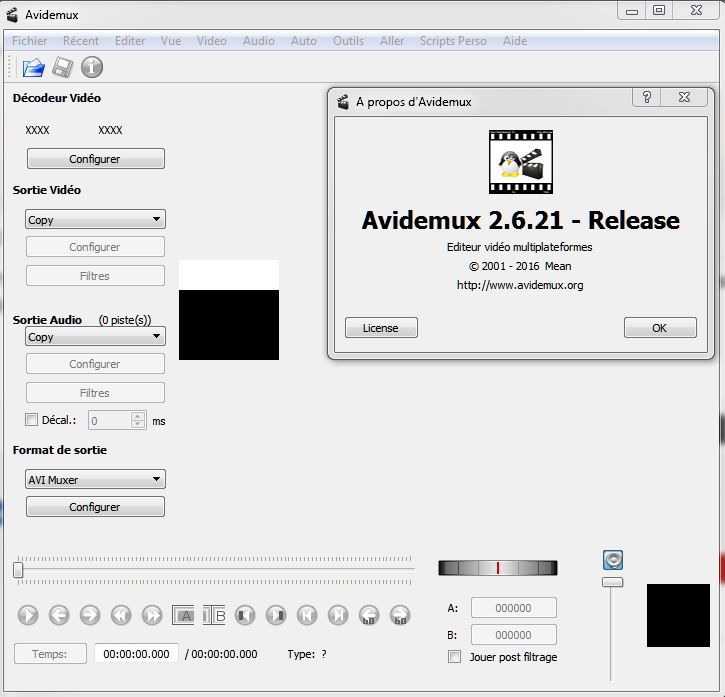The image size is (725, 697).
Task: Open the Vue menu
Action: tap(171, 41)
